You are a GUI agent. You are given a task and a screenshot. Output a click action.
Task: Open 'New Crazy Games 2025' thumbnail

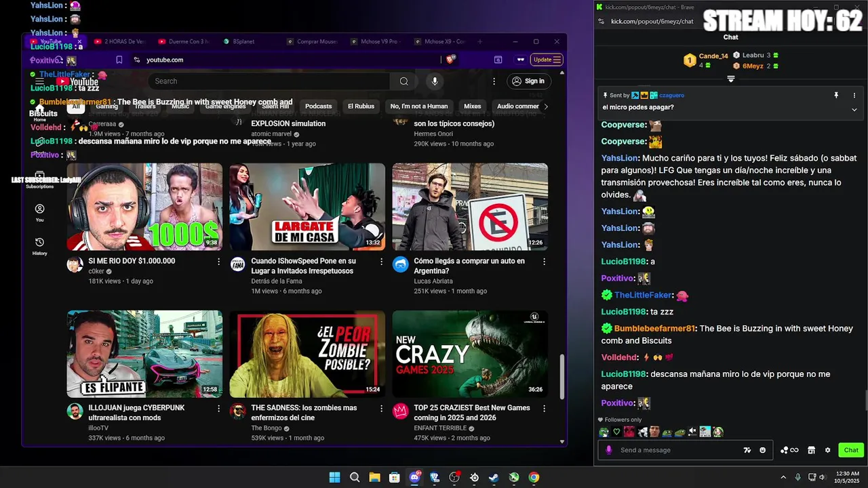coord(470,354)
